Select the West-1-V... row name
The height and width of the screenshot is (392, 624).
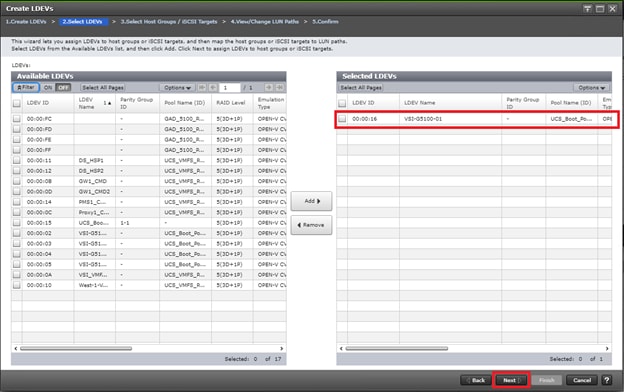[93, 285]
